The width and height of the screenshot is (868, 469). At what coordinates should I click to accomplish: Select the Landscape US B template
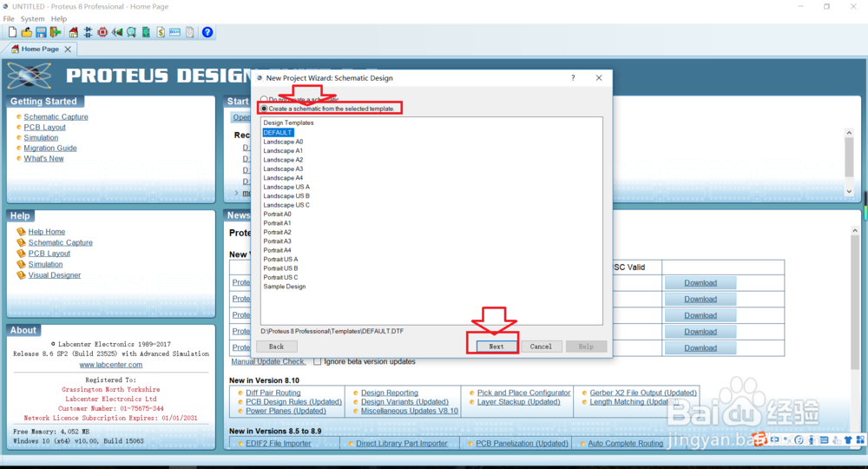pos(286,196)
